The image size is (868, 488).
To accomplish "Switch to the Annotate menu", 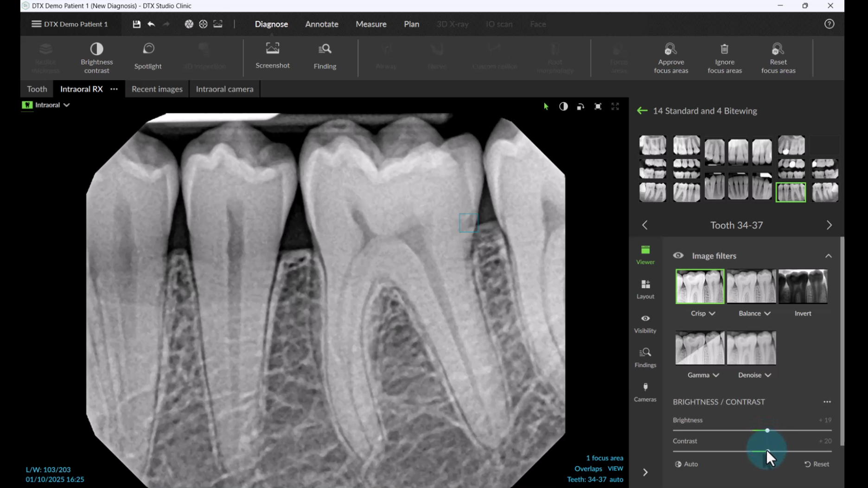I will click(321, 24).
